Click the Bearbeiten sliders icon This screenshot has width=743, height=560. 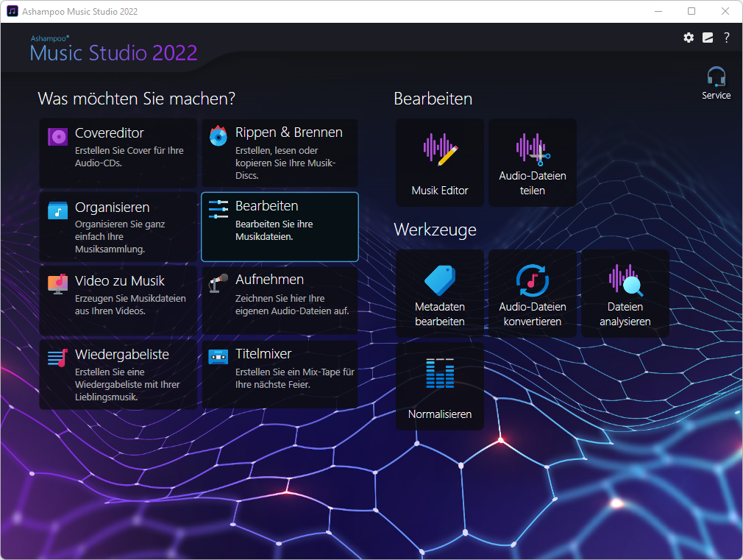pos(218,209)
